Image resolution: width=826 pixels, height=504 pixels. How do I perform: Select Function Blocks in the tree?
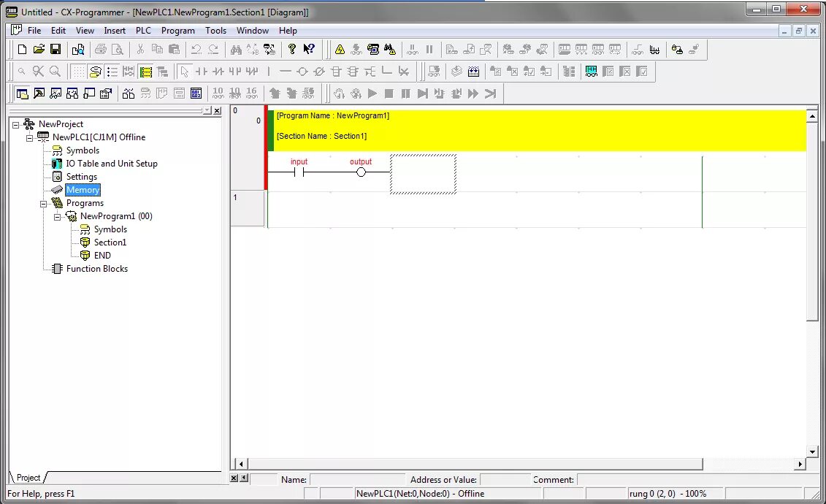(97, 269)
